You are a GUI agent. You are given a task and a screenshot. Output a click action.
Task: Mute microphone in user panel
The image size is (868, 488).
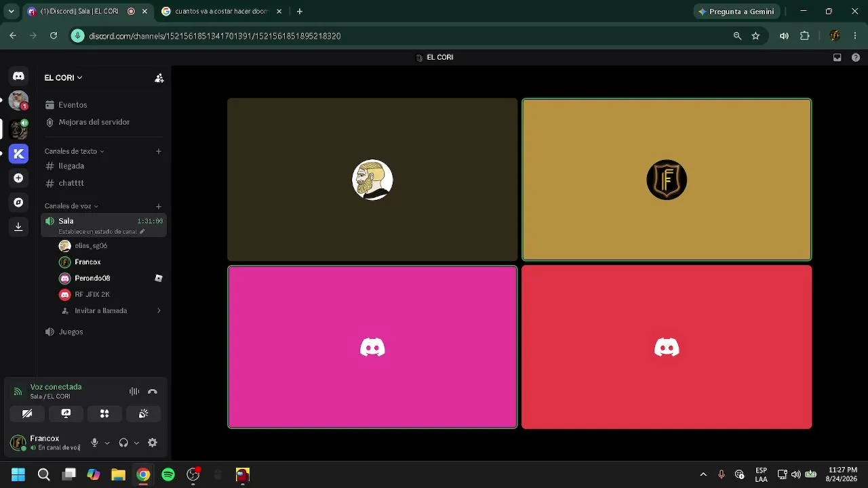(94, 443)
